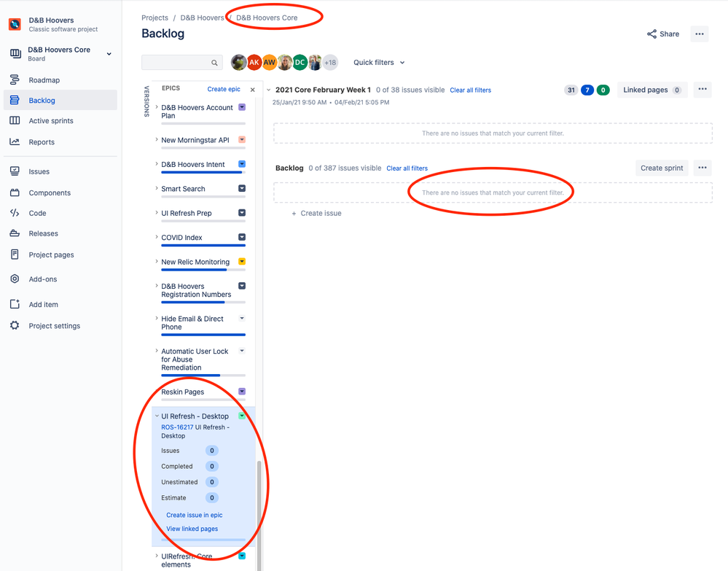
Task: Click the Project settings gear icon
Action: tap(15, 325)
